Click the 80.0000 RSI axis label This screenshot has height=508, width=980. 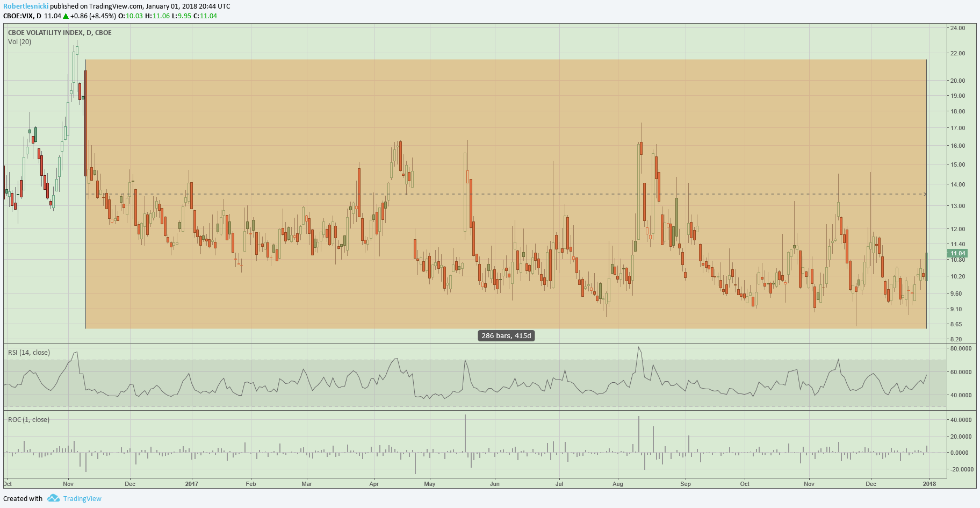point(961,348)
